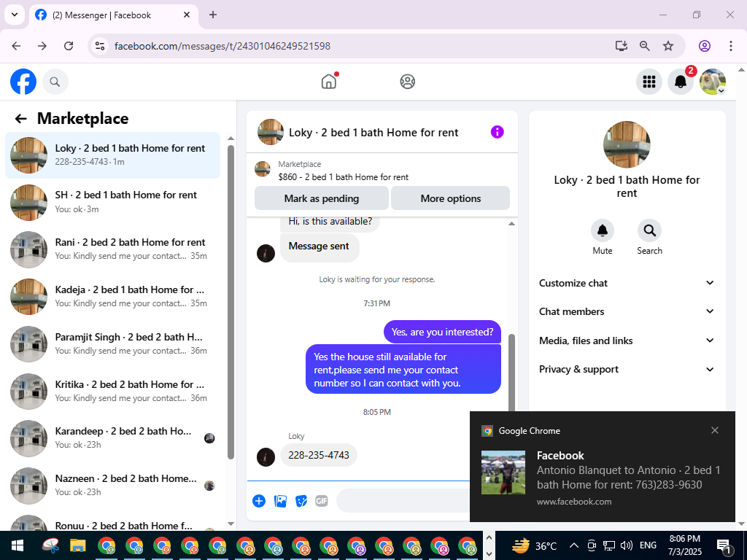Click volume icon in system tray
The width and height of the screenshot is (747, 560).
(627, 545)
